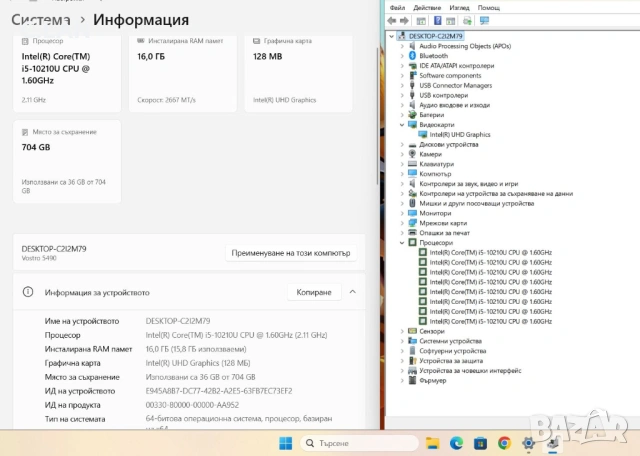Click the scan for hardware changes monitor icon
This screenshot has height=456, width=640.
484,20
